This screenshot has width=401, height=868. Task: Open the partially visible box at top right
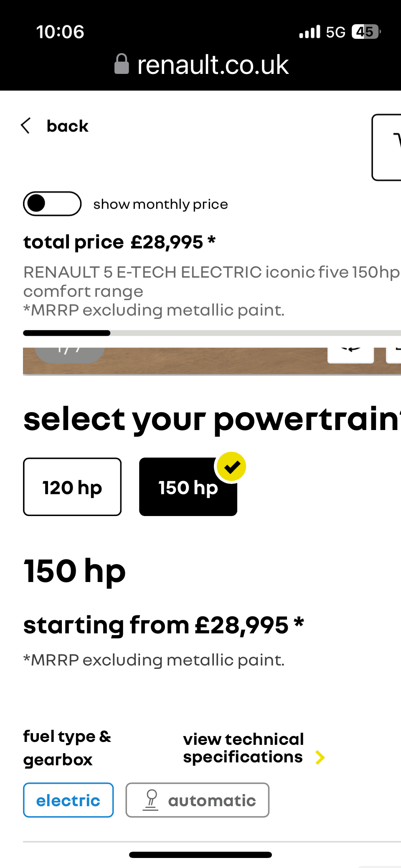pos(387,147)
